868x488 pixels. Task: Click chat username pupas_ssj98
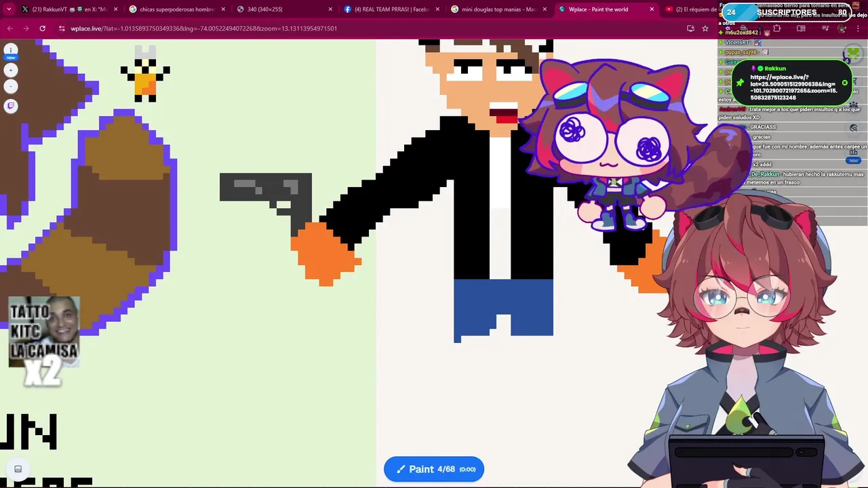(x=741, y=52)
